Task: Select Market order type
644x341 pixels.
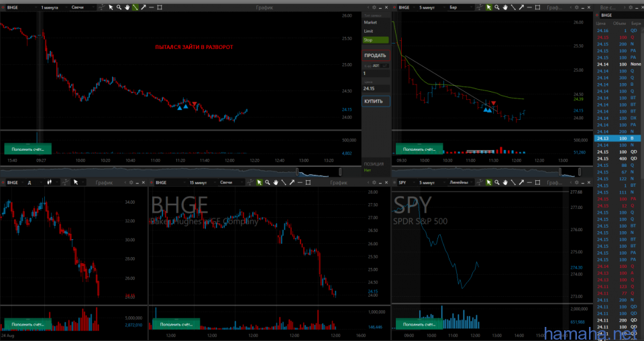Action: (376, 23)
